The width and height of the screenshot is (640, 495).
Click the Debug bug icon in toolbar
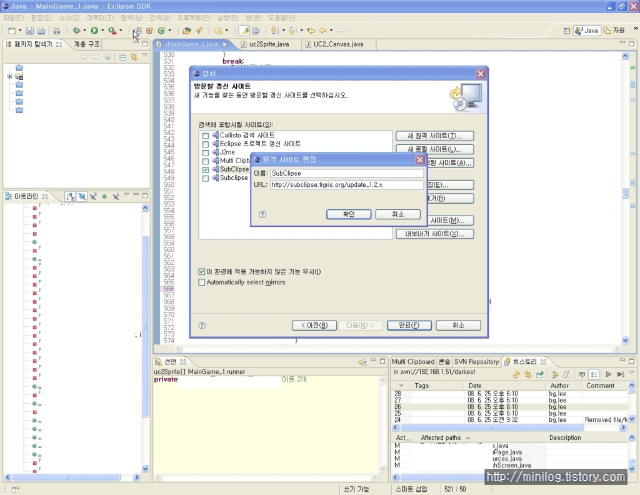point(76,31)
